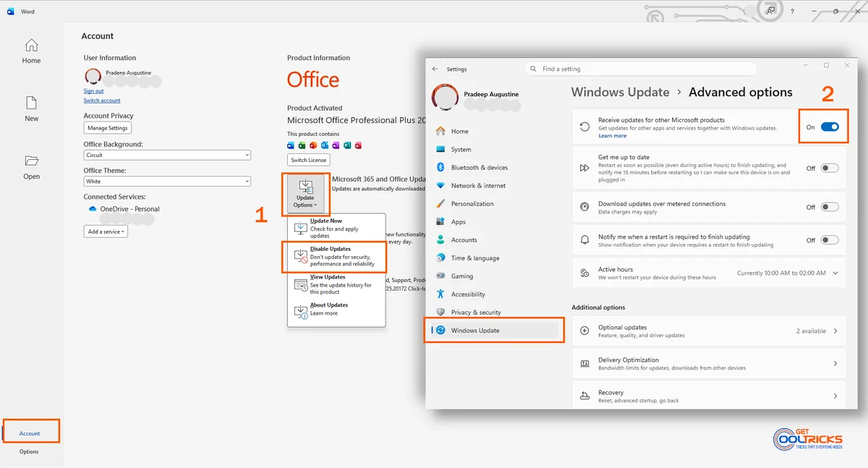This screenshot has height=468, width=868.
Task: Select Windows Update in Settings sidebar
Action: (496, 331)
